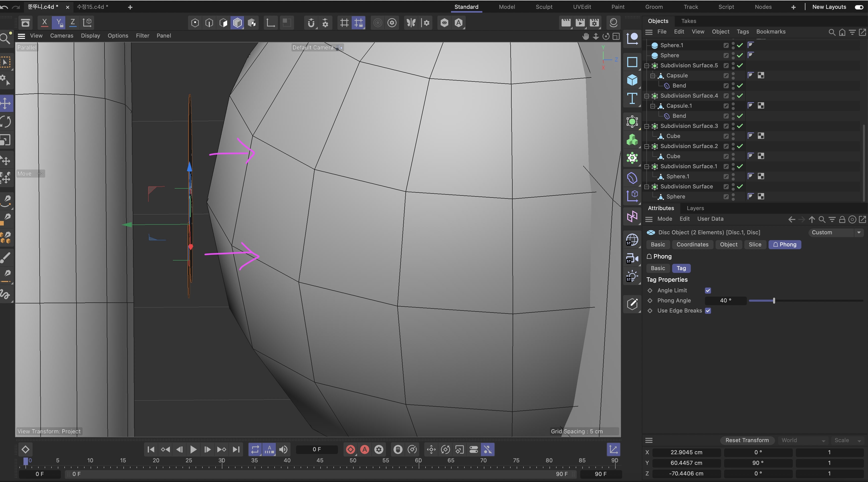The width and height of the screenshot is (868, 482).
Task: Select the Move tool in left palette
Action: [6, 103]
